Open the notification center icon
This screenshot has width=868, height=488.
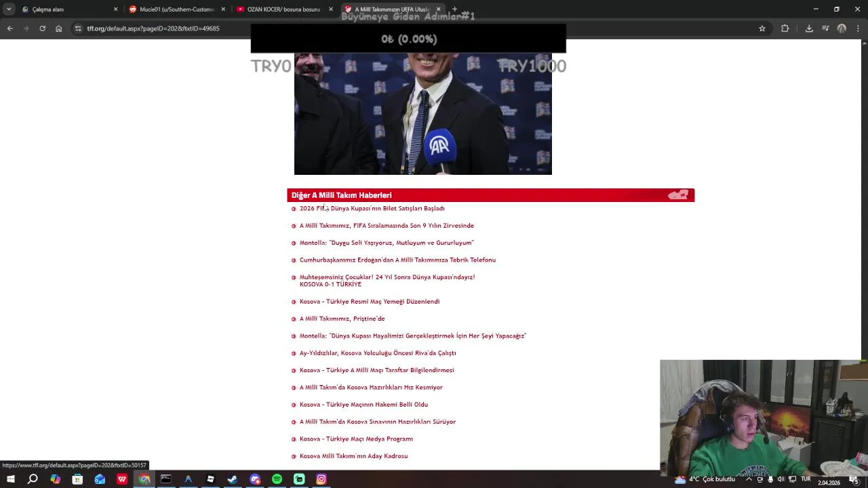click(x=854, y=480)
